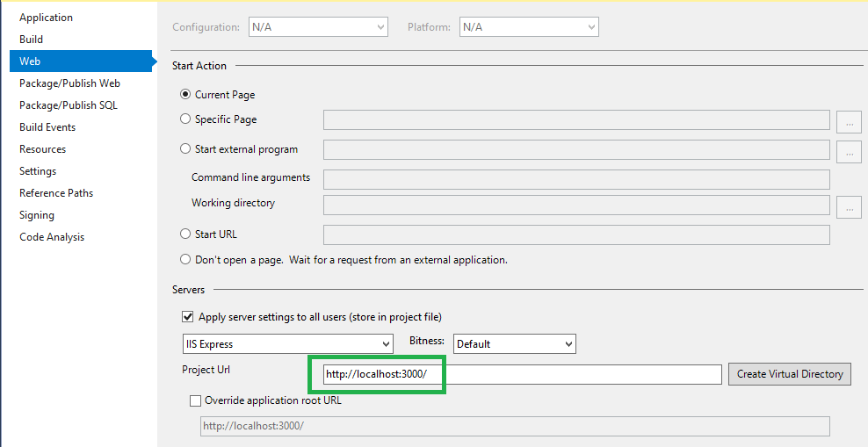Switch to the Reference Paths tab
868x447 pixels.
pyautogui.click(x=56, y=193)
